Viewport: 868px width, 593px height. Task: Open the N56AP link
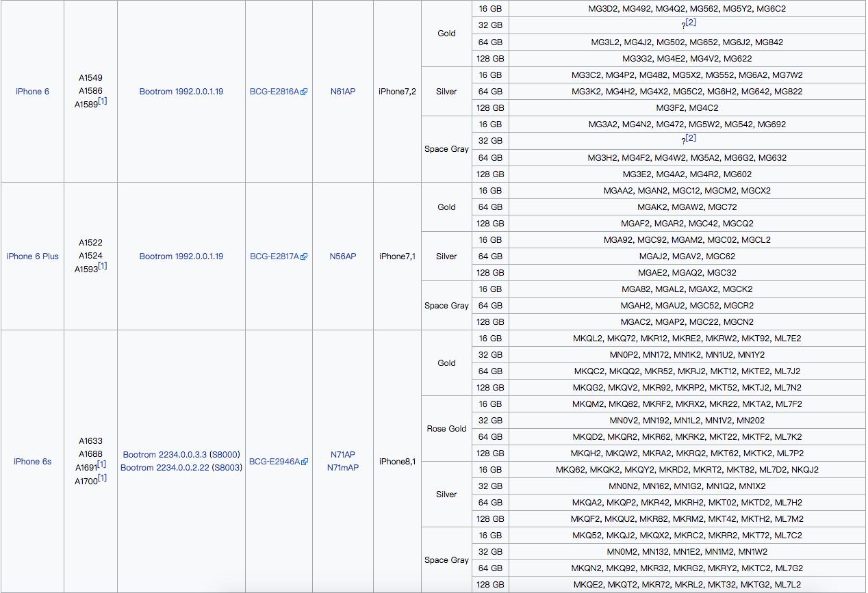click(342, 256)
